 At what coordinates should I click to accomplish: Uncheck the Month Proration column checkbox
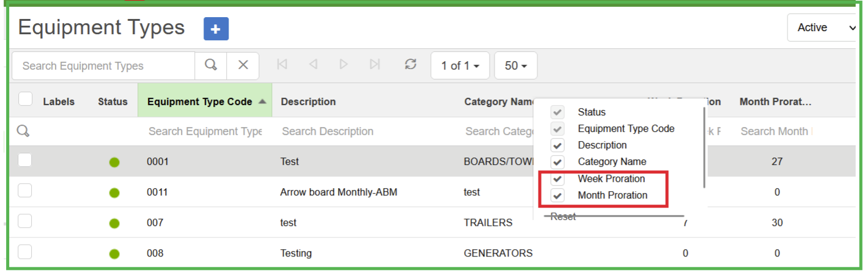click(557, 195)
